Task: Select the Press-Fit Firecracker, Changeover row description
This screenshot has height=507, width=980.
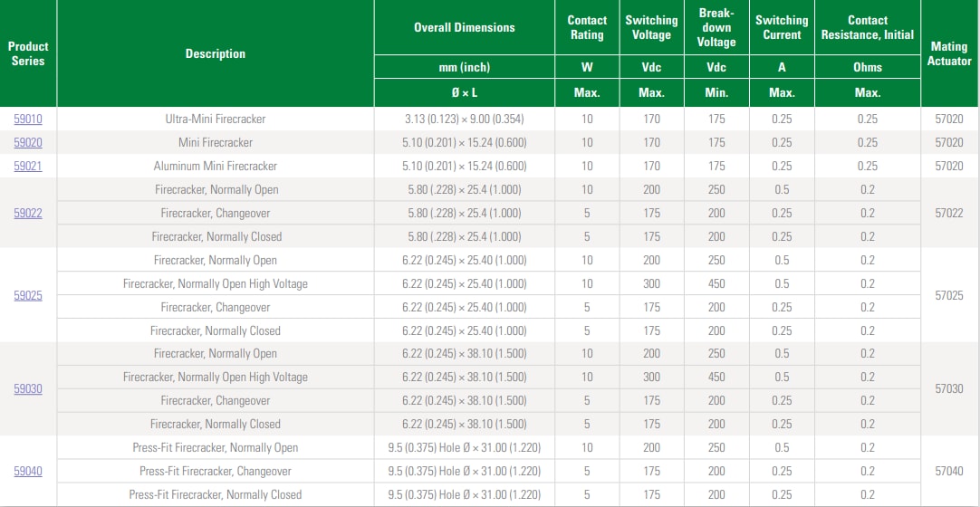Action: coord(216,471)
